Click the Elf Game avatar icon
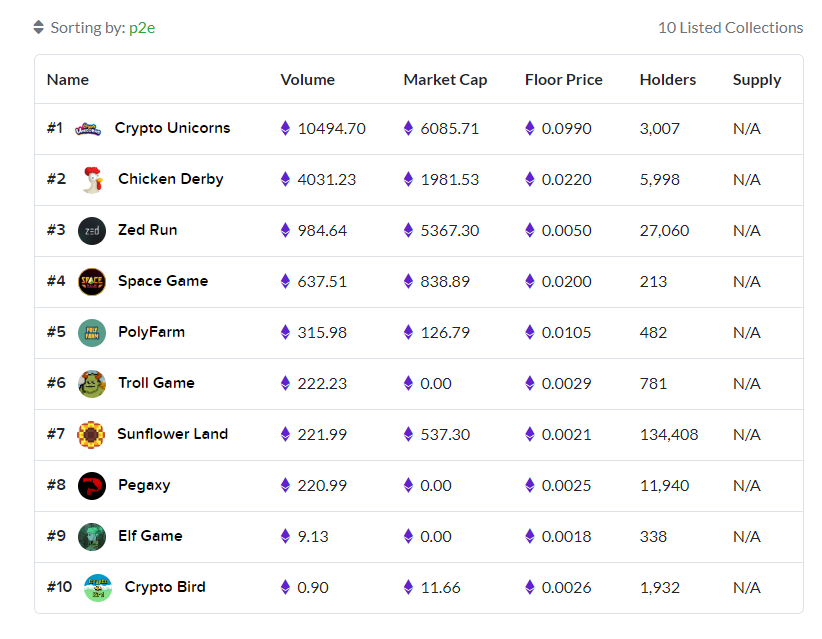The width and height of the screenshot is (822, 639). point(92,537)
